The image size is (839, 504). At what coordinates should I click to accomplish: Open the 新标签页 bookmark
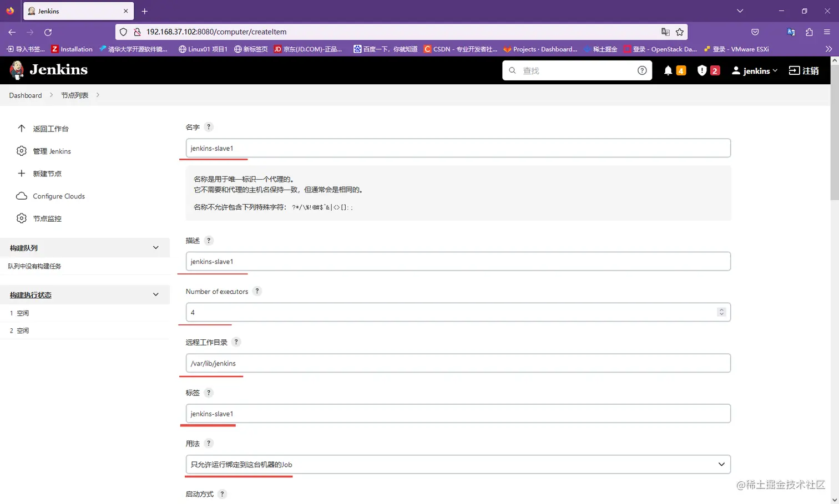point(251,49)
